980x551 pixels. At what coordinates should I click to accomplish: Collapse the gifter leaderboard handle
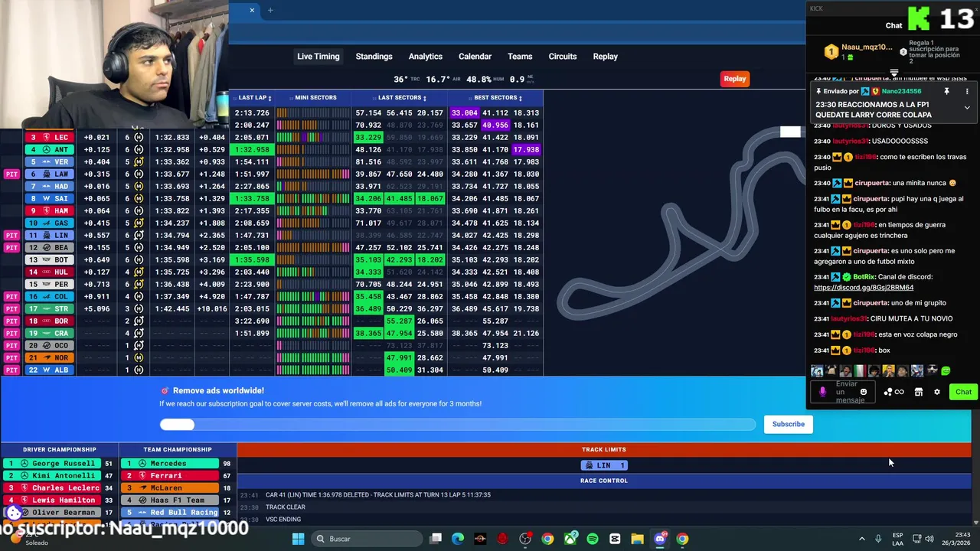pos(893,73)
